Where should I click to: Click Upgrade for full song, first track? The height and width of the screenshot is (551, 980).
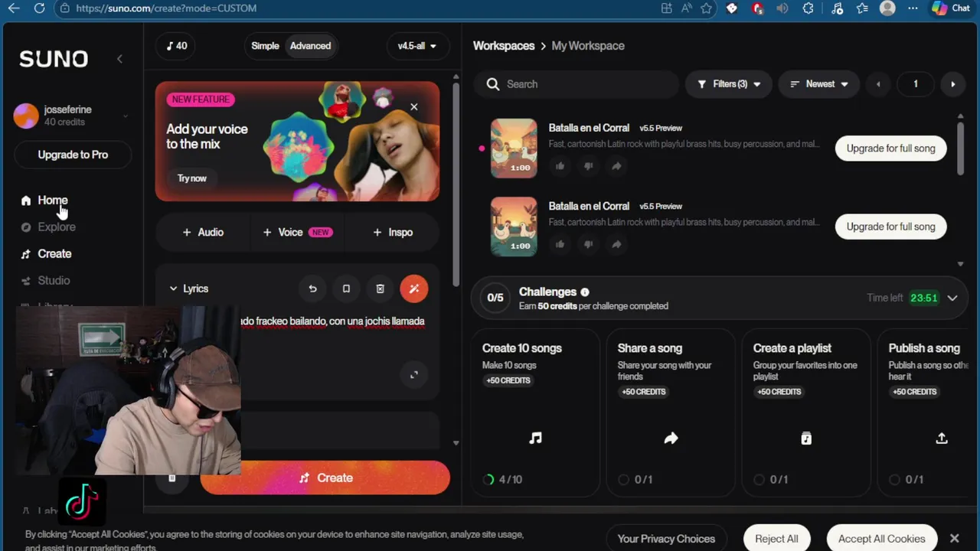click(890, 148)
